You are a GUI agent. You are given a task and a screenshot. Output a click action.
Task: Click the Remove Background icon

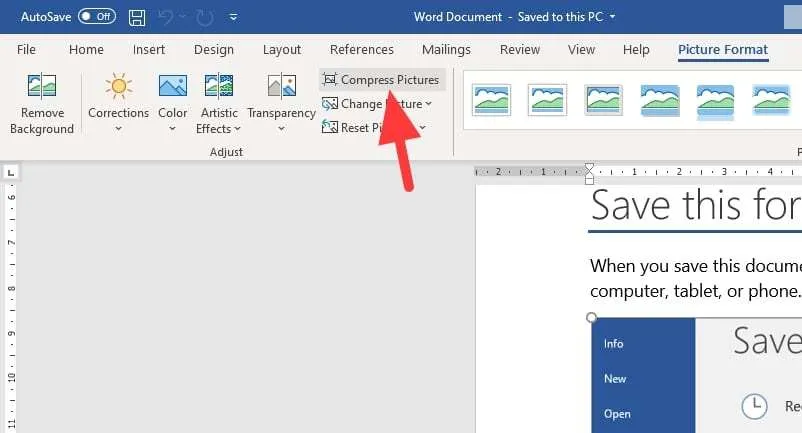pyautogui.click(x=41, y=86)
